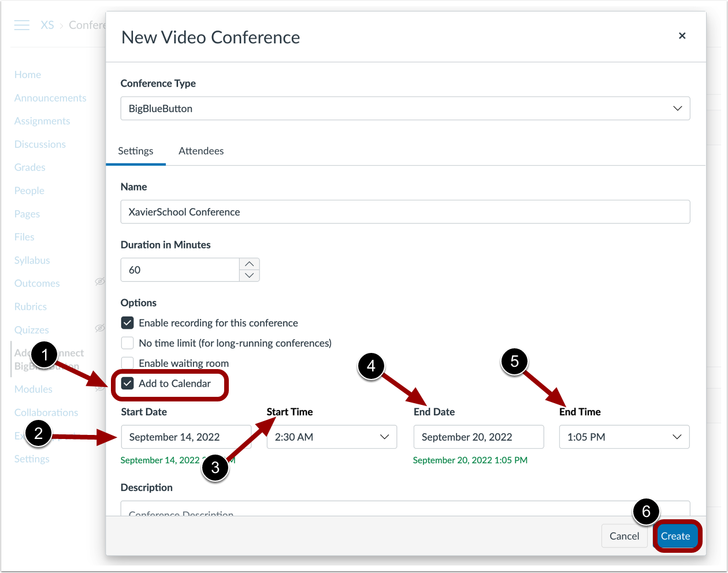The height and width of the screenshot is (573, 728).
Task: Click the Start Time dropdown chevron
Action: (384, 437)
